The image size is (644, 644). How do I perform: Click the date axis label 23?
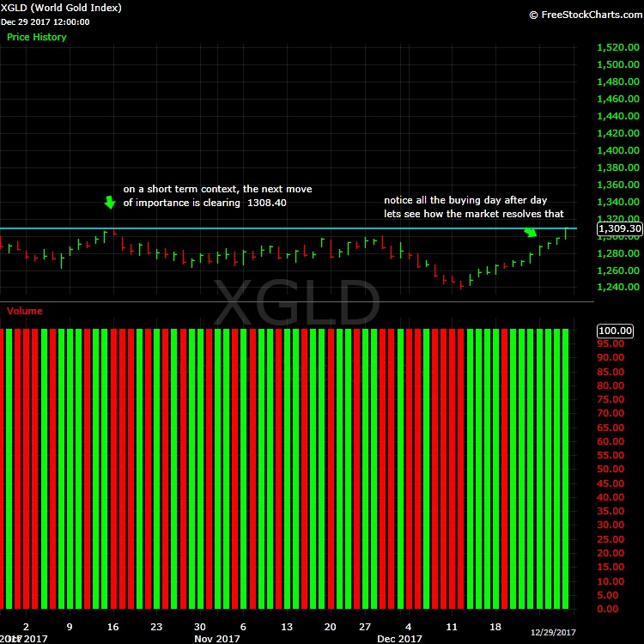(156, 627)
